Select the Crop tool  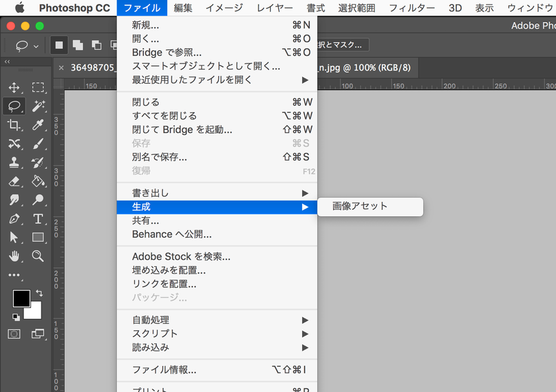pyautogui.click(x=14, y=125)
